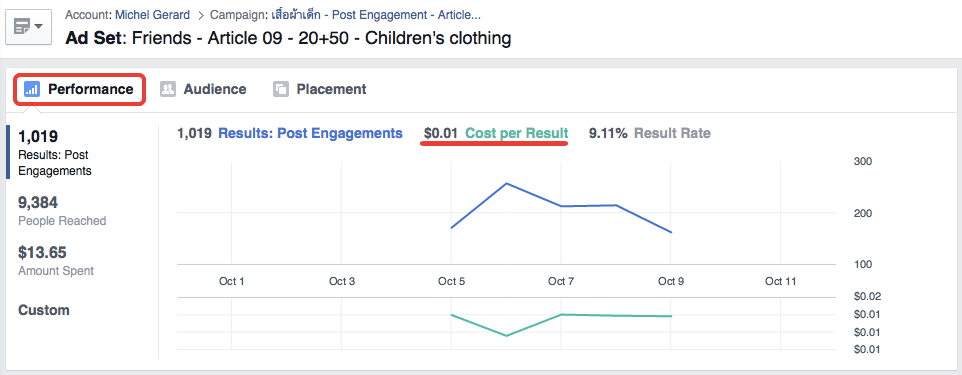962x375 pixels.
Task: Click the Results: Post Engagements chart label
Action: [x=310, y=133]
